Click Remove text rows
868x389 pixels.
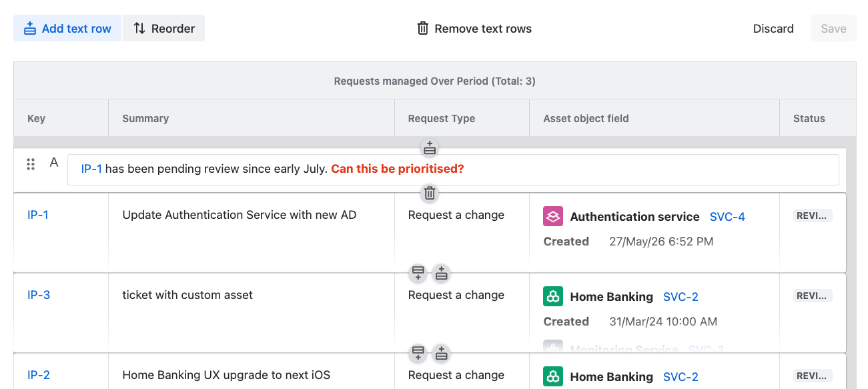pos(474,29)
